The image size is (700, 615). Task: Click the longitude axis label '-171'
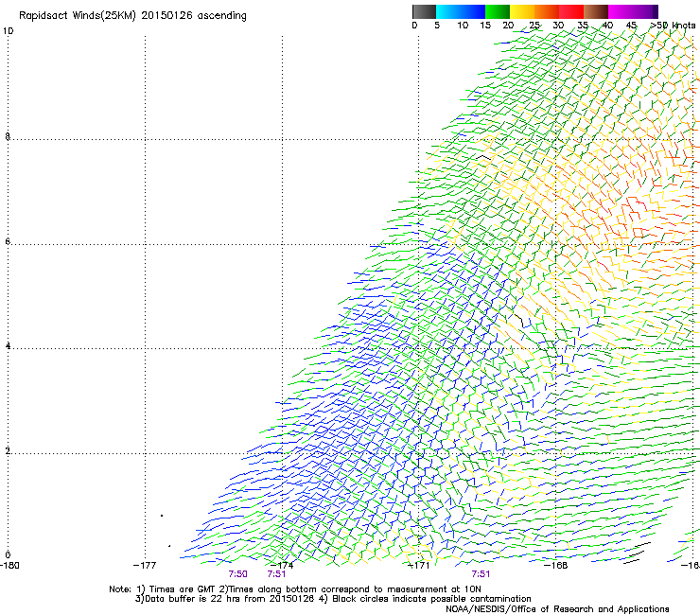tap(419, 565)
